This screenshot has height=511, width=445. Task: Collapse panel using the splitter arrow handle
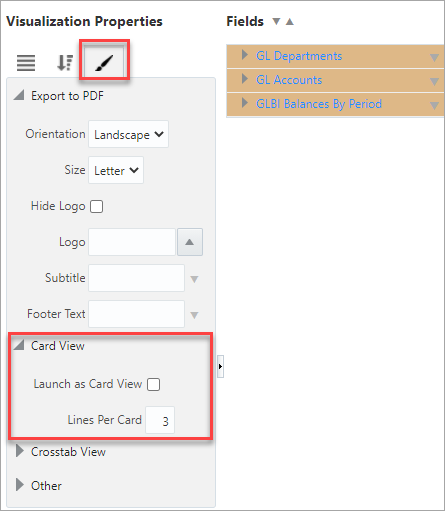click(220, 366)
